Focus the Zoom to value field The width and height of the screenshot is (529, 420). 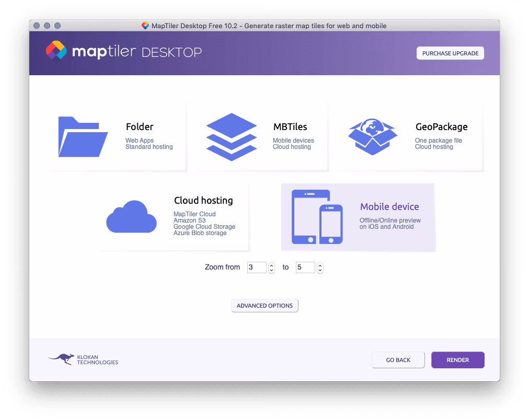tap(305, 267)
